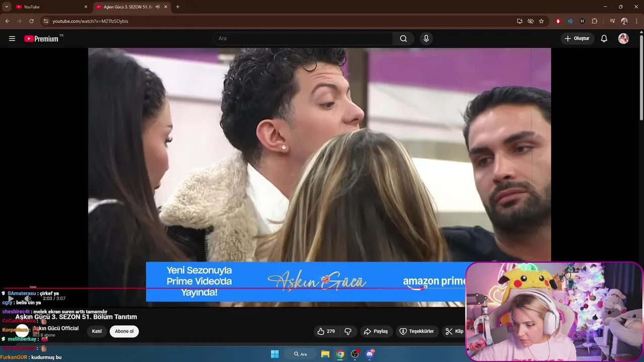Install app icon in address bar

coord(520,21)
